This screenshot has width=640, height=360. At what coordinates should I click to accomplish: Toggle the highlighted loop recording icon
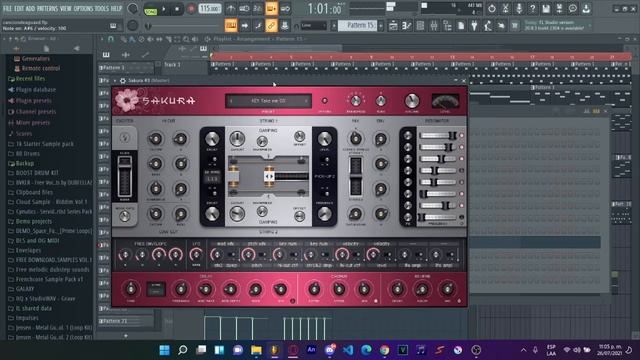point(271,9)
